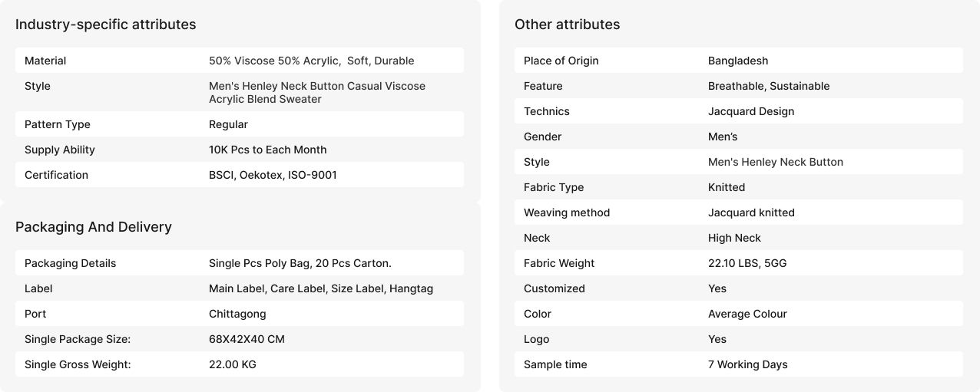
Task: Click Fabric Weight 22.10 LBS, 5GG
Action: pos(747,263)
